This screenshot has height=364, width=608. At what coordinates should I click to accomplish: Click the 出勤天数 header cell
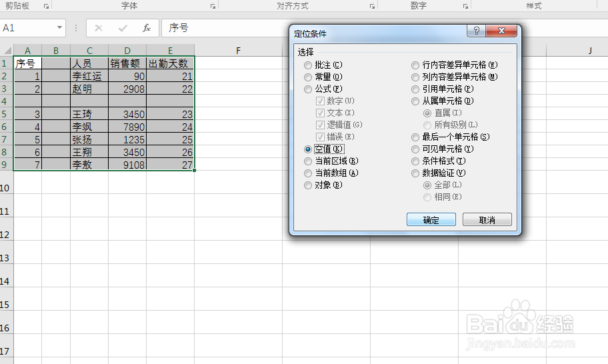click(x=170, y=63)
